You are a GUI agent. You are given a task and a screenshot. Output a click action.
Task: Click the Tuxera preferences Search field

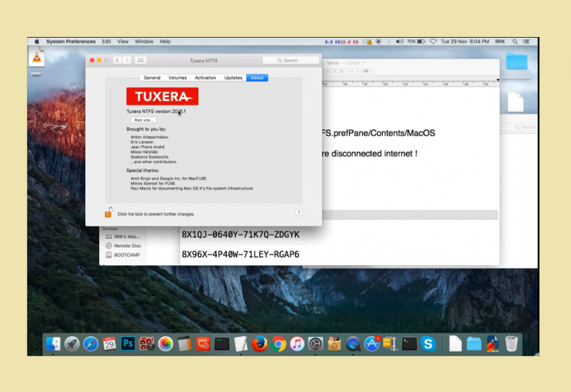click(291, 60)
